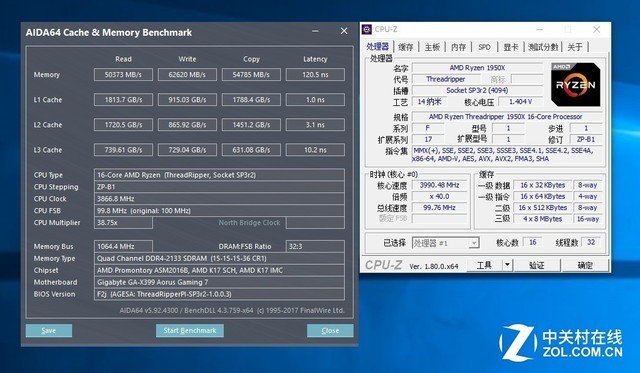Click the 三级 4 x 8 MBytes cache field
The height and width of the screenshot is (373, 640).
coord(542,219)
